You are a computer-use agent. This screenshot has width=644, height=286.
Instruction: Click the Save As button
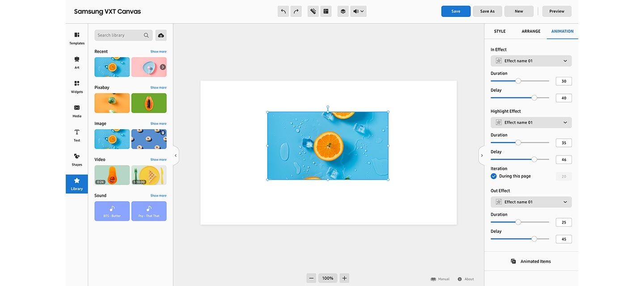click(487, 11)
